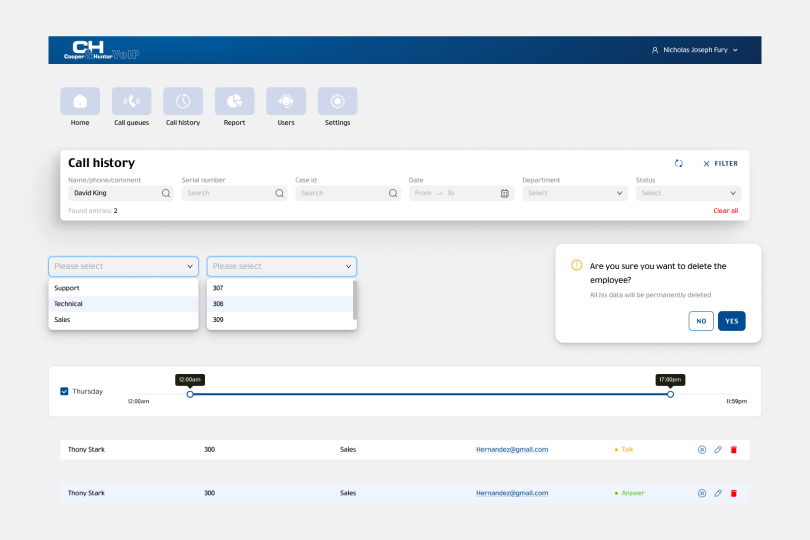
Task: Expand the Status select dropdown
Action: point(688,193)
